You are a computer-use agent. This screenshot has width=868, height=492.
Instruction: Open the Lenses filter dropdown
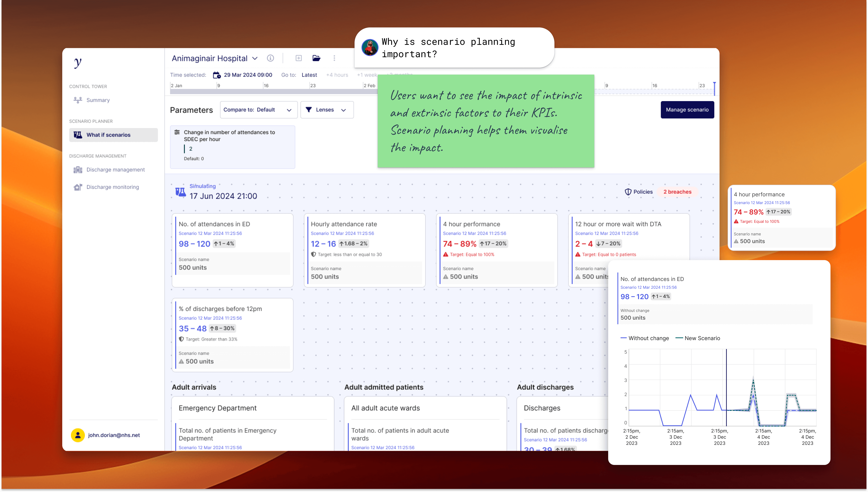coord(327,110)
